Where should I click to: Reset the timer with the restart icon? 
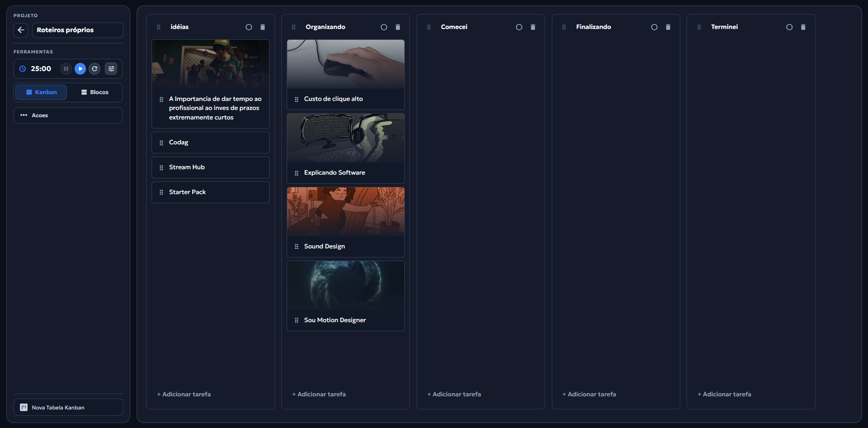tap(95, 69)
